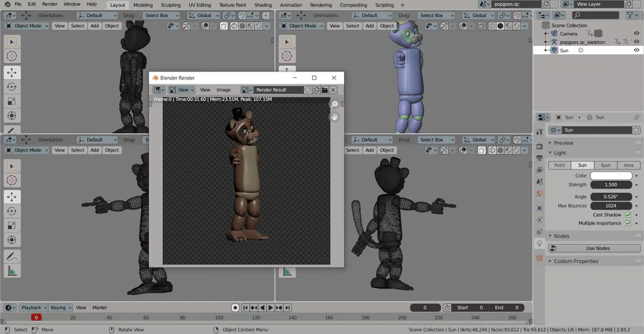Viewport: 644px width, 334px height.
Task: Select the Measure tool in bottom-left viewport
Action: (x=11, y=271)
